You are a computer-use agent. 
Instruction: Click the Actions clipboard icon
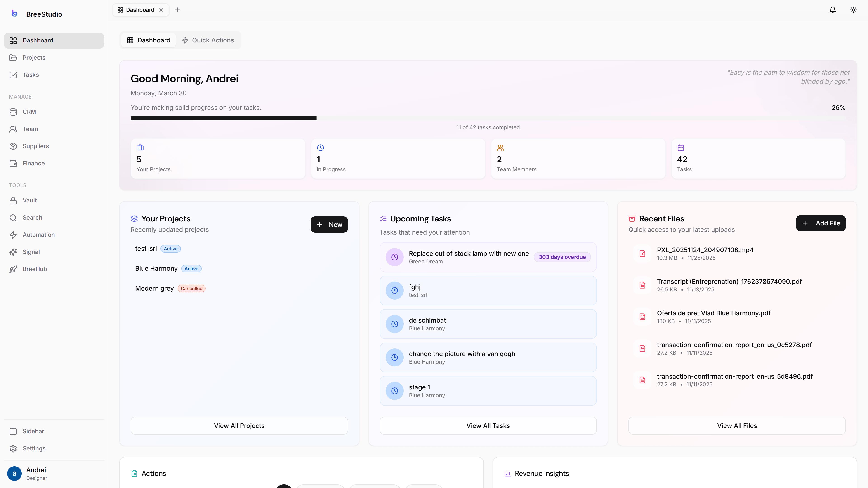pos(134,474)
